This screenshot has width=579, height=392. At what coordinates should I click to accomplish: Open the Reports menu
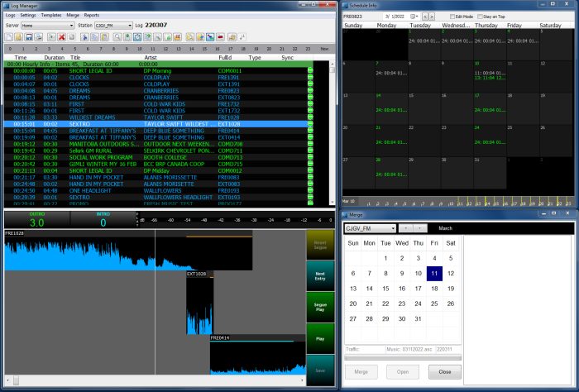92,15
